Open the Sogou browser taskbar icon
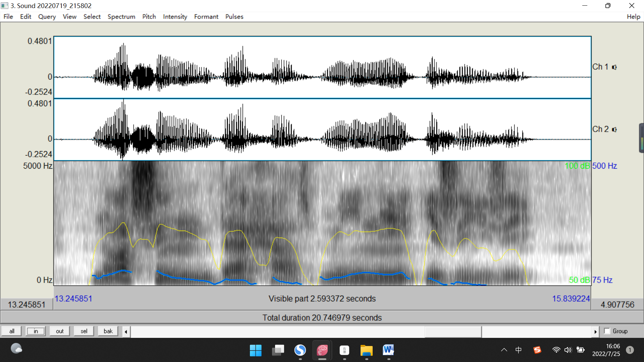Image resolution: width=644 pixels, height=362 pixels. coord(300,350)
